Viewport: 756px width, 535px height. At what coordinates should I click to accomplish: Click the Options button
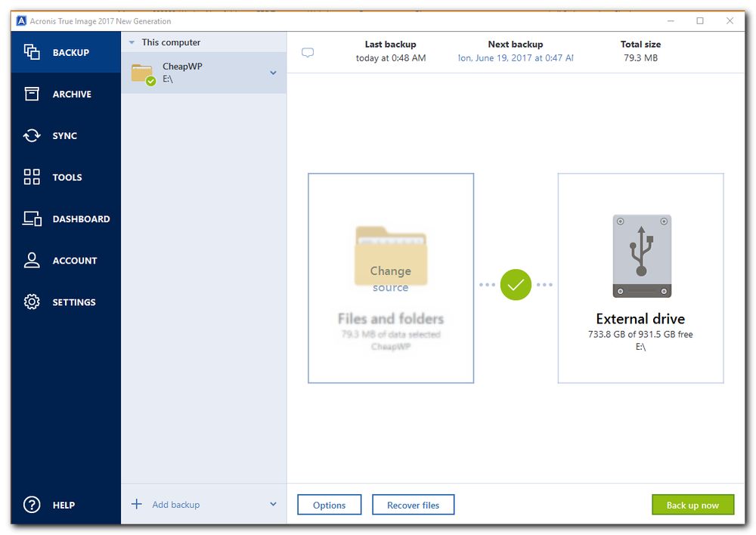pyautogui.click(x=329, y=505)
